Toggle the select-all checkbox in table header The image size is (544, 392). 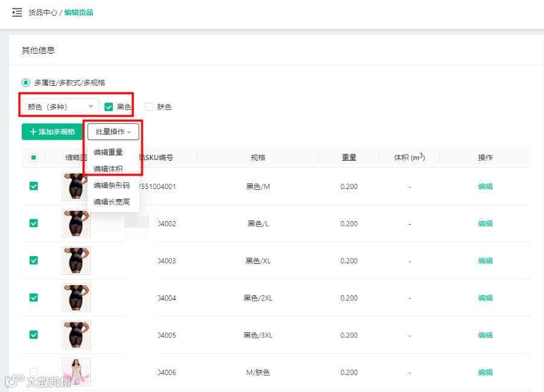click(x=34, y=157)
